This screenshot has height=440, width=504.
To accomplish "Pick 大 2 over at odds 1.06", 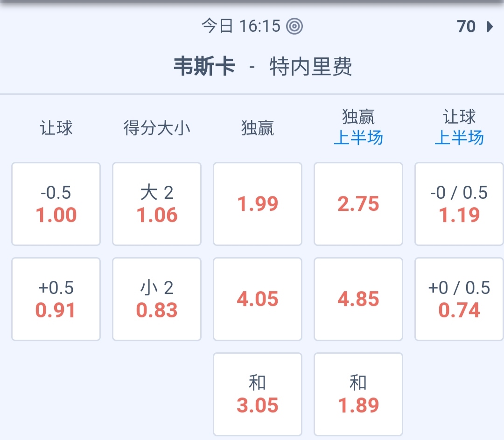I will pyautogui.click(x=157, y=204).
